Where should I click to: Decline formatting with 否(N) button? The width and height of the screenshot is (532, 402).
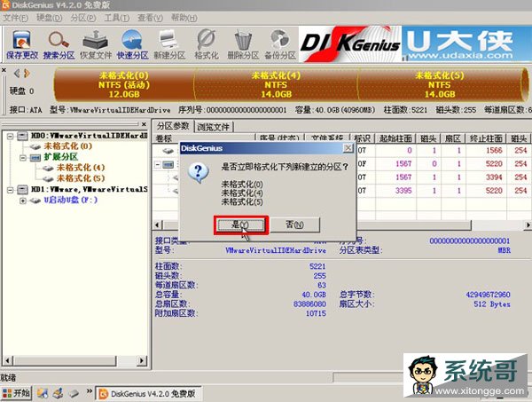[294, 225]
